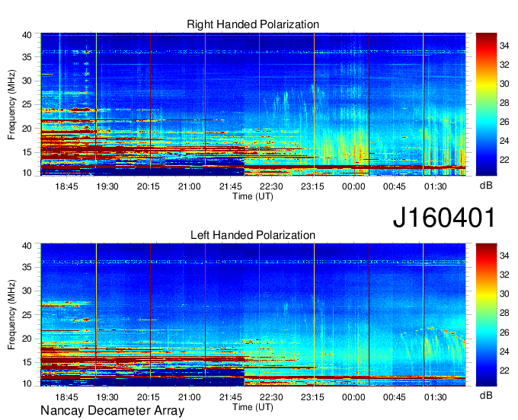Click the right-handed polarization spectrogram image

click(x=253, y=104)
